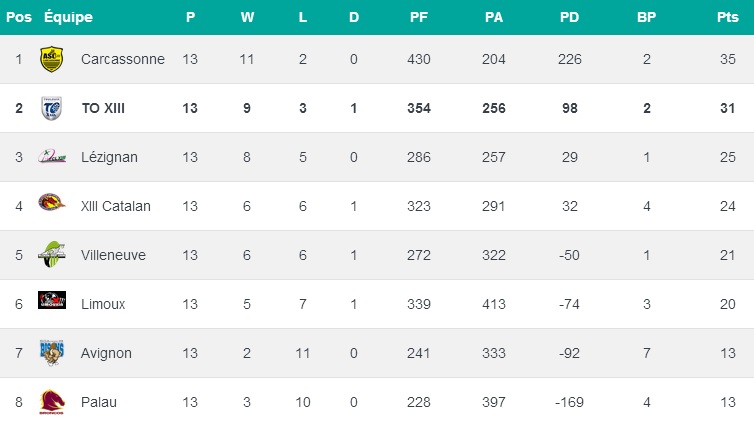The width and height of the screenshot is (754, 426).
Task: Sort by the Pos column header
Action: [19, 17]
